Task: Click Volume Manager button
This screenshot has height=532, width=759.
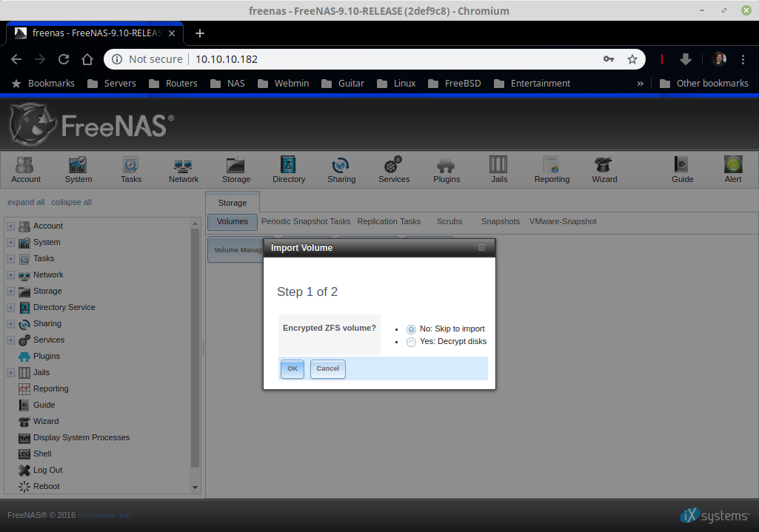Action: tap(237, 250)
